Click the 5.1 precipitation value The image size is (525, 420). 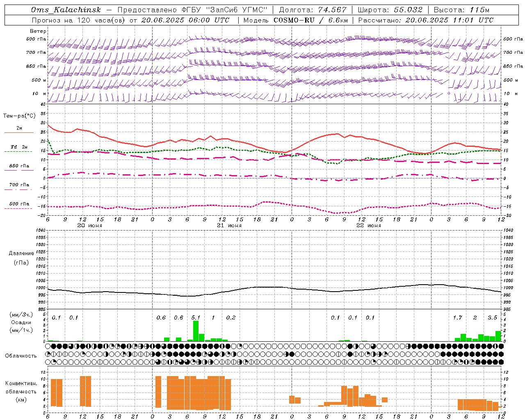click(196, 318)
